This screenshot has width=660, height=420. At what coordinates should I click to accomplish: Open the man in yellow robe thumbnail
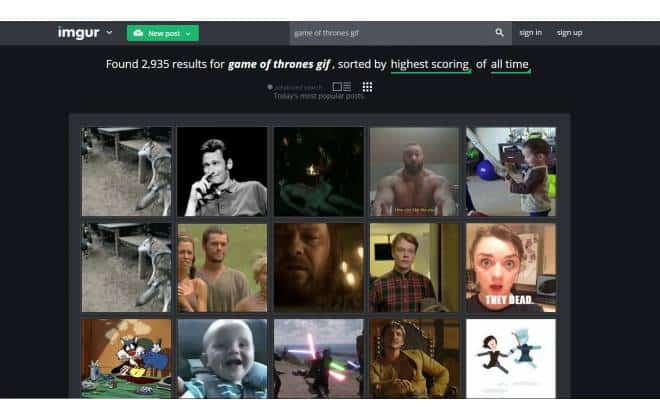point(415,359)
